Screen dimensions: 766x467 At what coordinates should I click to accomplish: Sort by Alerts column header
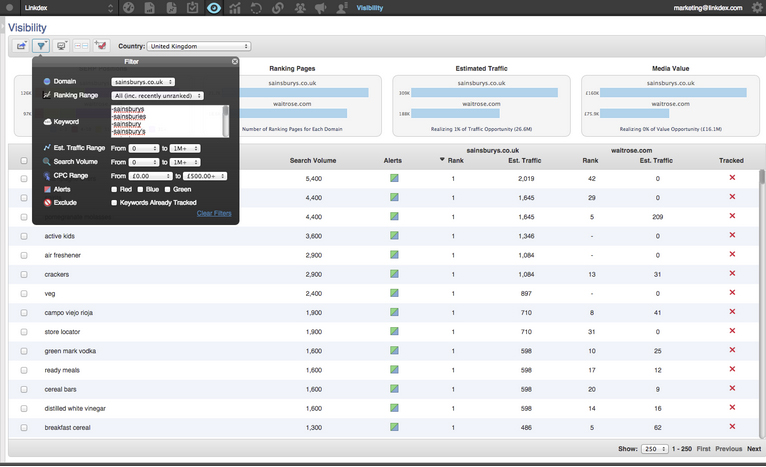393,160
